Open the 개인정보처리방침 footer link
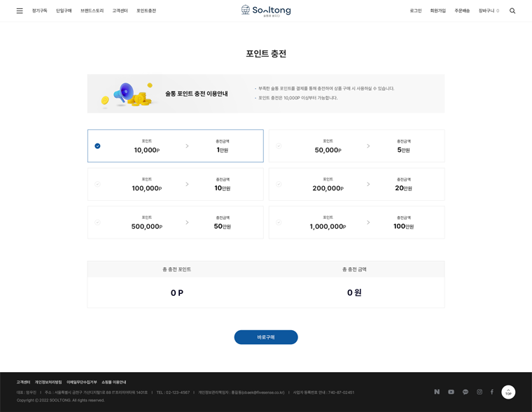The height and width of the screenshot is (412, 532). pyautogui.click(x=48, y=382)
